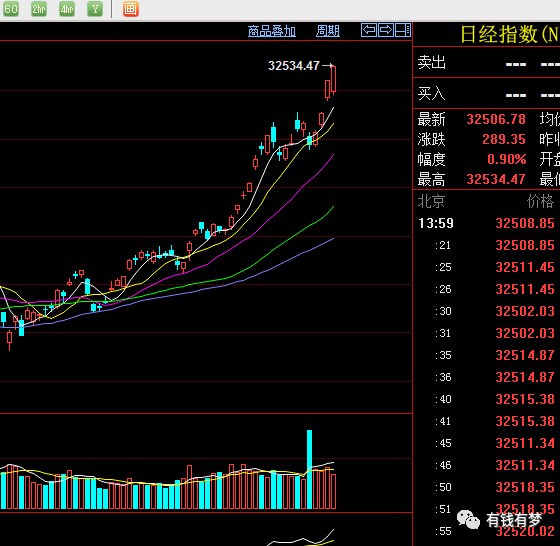The height and width of the screenshot is (546, 560).
Task: Select the 4hr period icon
Action: [x=67, y=9]
